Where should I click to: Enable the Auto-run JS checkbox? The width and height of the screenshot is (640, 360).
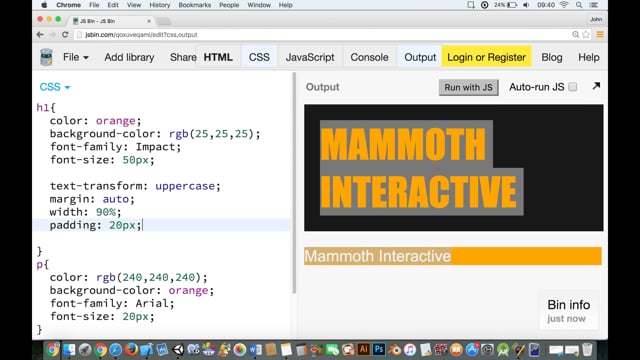click(573, 87)
